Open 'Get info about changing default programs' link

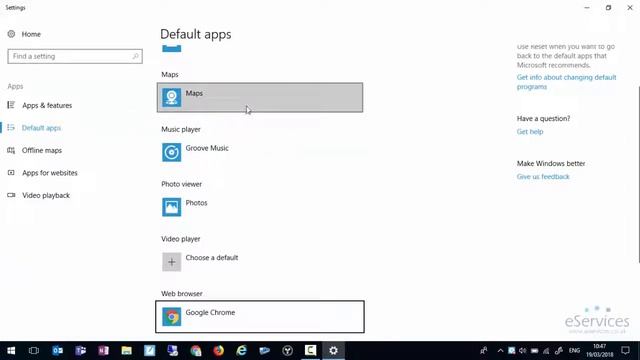point(567,82)
